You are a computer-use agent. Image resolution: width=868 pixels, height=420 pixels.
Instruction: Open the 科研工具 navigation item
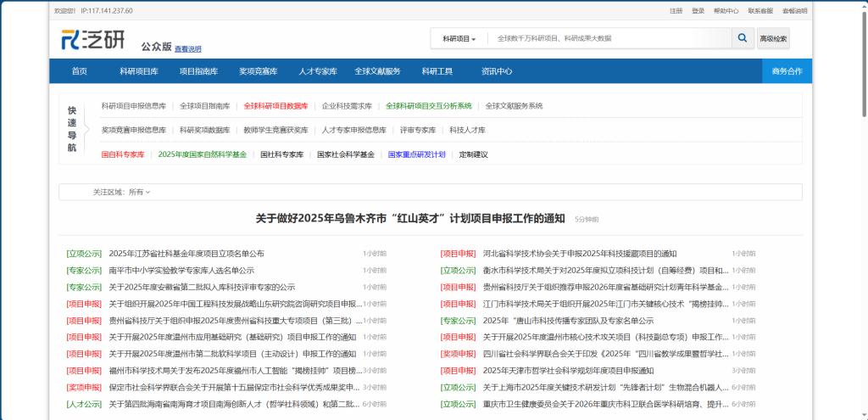point(437,71)
